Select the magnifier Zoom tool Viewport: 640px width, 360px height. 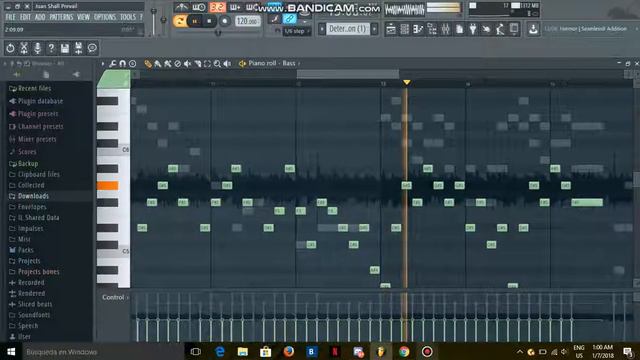(217, 64)
